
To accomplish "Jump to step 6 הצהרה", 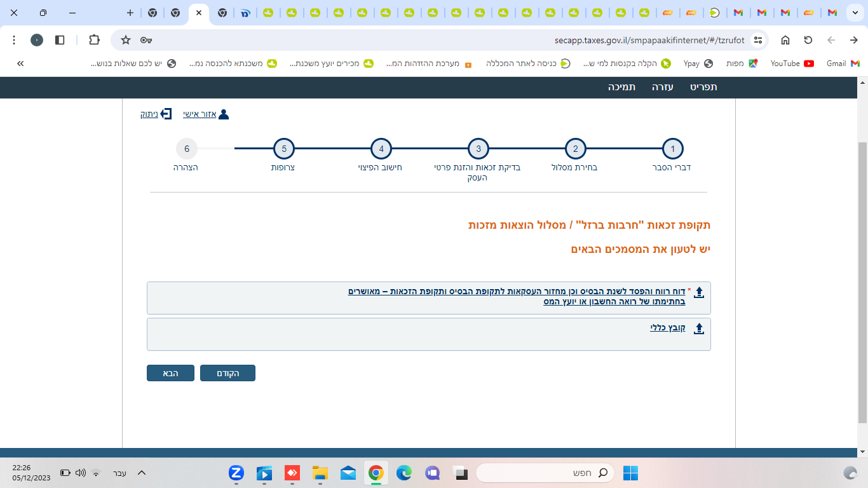I will pos(187,149).
